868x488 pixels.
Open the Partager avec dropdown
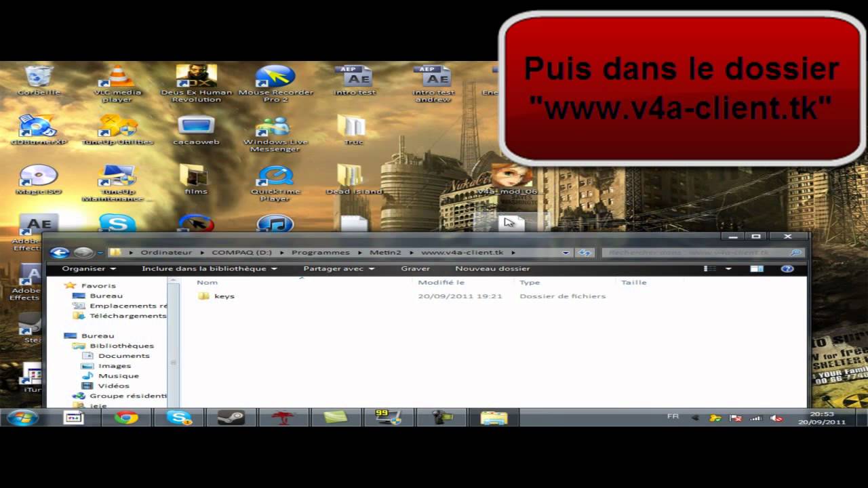pos(338,268)
